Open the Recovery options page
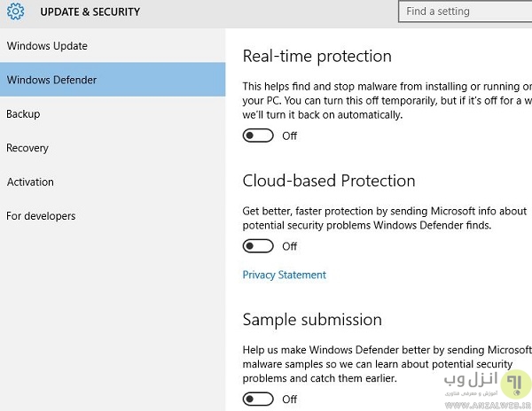The width and height of the screenshot is (532, 411). 27,148
